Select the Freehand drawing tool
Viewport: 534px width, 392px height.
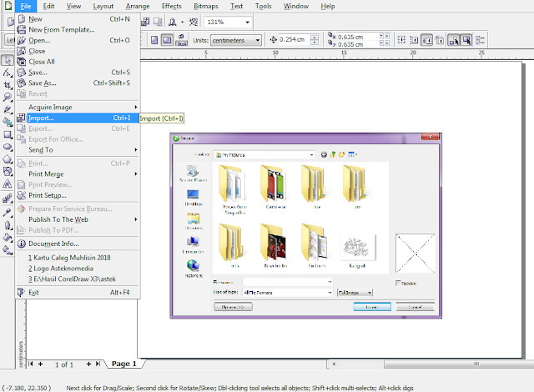point(8,109)
